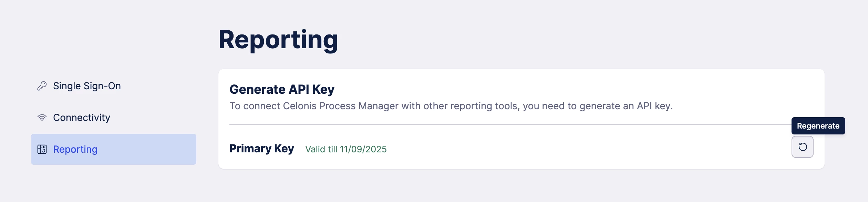Select the Reporting label in the sidebar
Image resolution: width=868 pixels, height=202 pixels.
[75, 149]
